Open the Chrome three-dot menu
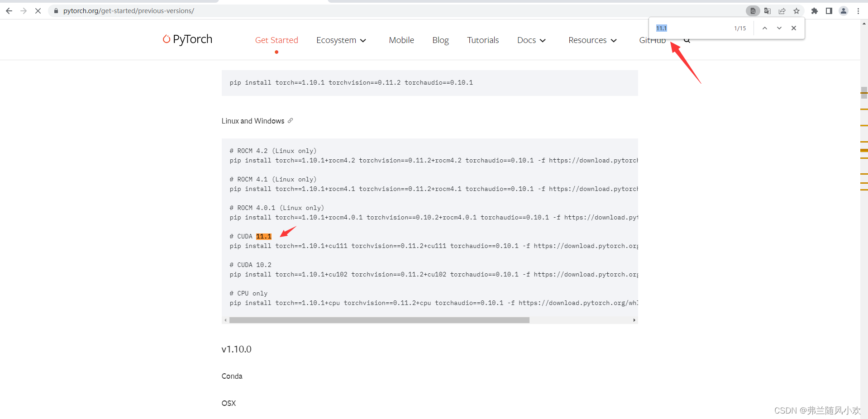 [858, 11]
